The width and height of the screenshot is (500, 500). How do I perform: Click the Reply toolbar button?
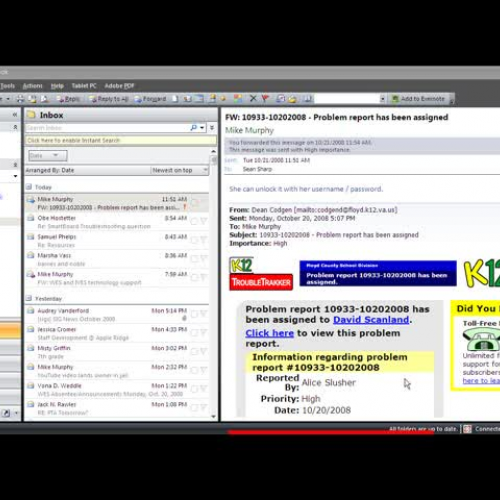tap(68, 99)
